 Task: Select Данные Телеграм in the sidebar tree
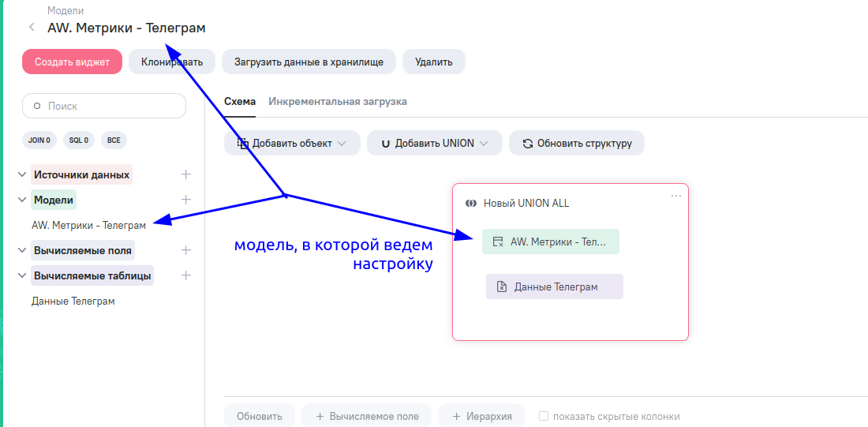73,302
